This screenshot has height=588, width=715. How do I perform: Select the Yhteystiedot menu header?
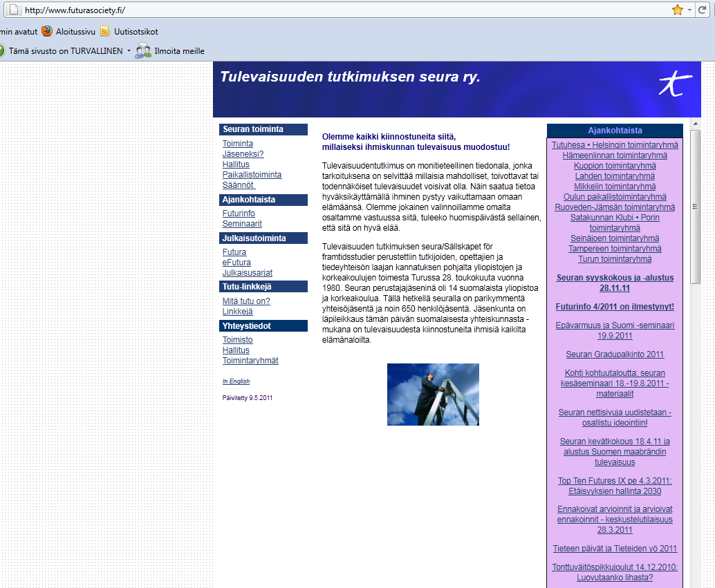[x=263, y=326]
